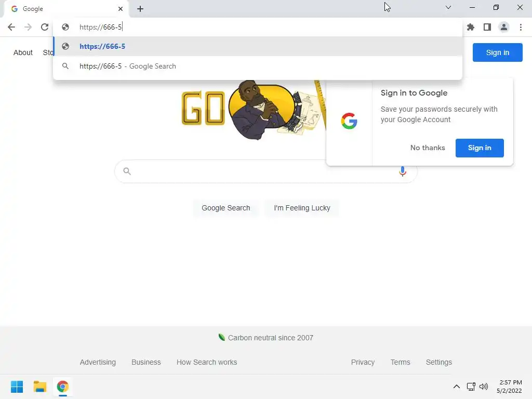Click the Google logo in sign-in popup
This screenshot has height=399, width=532.
pos(349,121)
